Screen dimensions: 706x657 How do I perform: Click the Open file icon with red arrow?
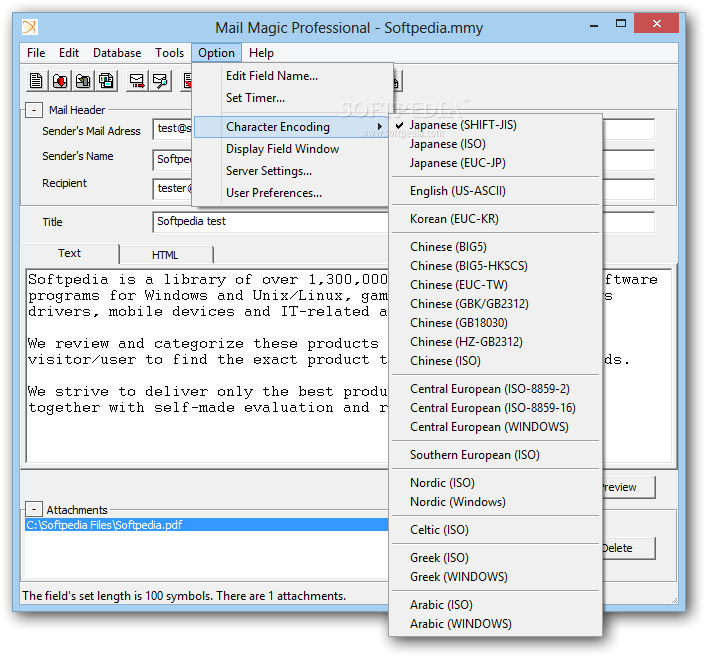(x=60, y=81)
